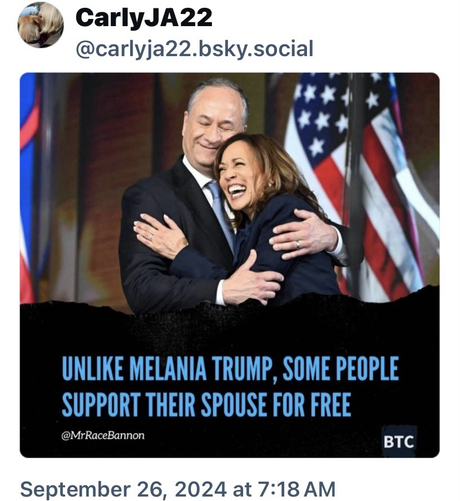Click the "7:18 AM" time text
This screenshot has width=460, height=501.
click(x=297, y=489)
